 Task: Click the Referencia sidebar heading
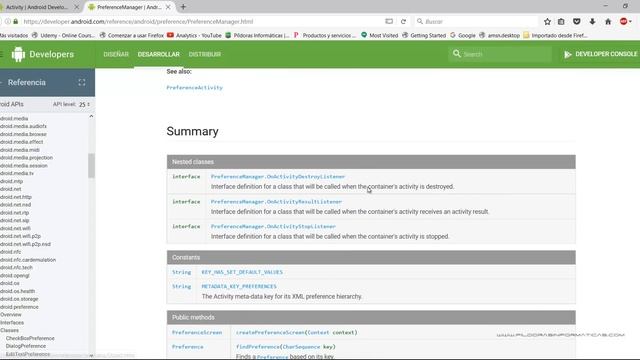(27, 82)
